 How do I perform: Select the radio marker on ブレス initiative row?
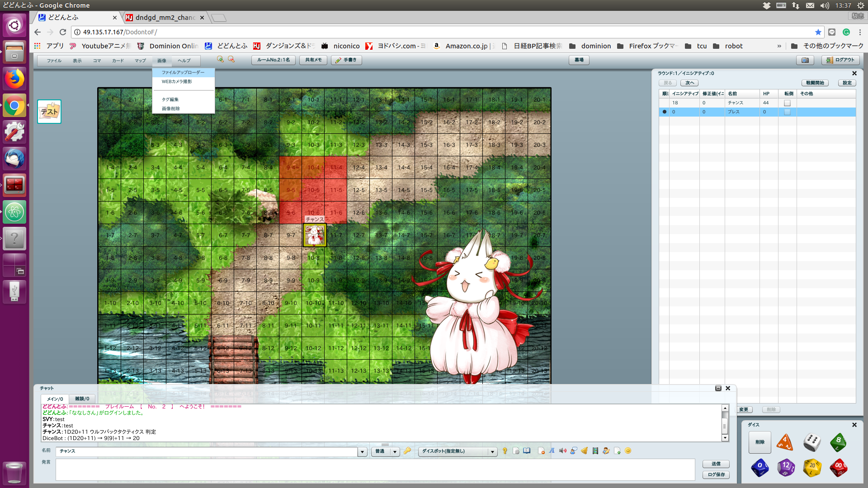664,112
